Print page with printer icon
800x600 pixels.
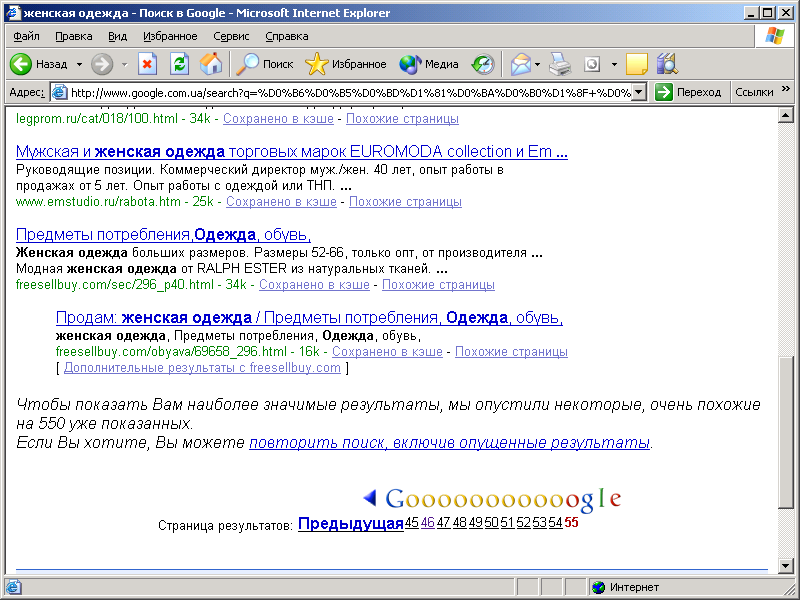click(x=560, y=64)
